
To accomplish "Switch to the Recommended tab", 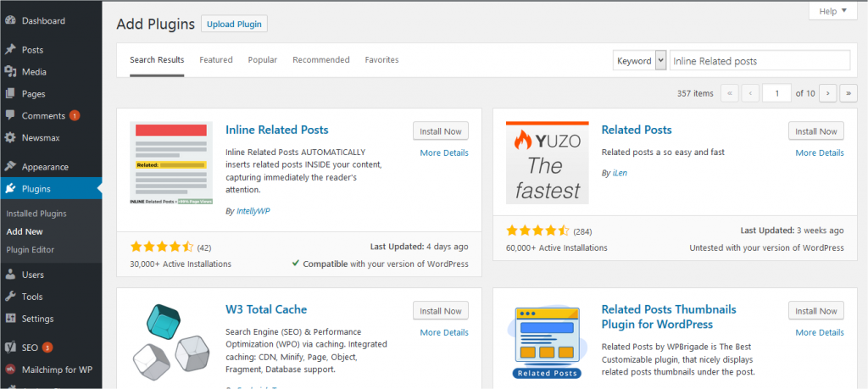I will (321, 60).
